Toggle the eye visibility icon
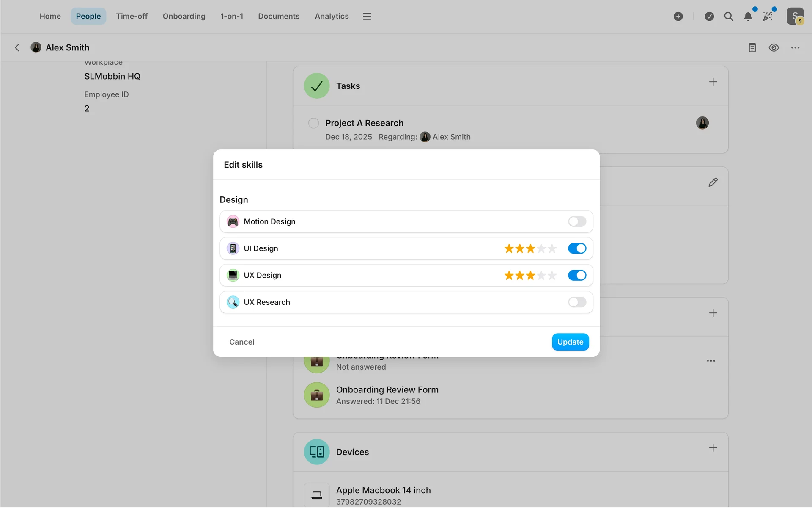This screenshot has height=508, width=812. [x=774, y=47]
